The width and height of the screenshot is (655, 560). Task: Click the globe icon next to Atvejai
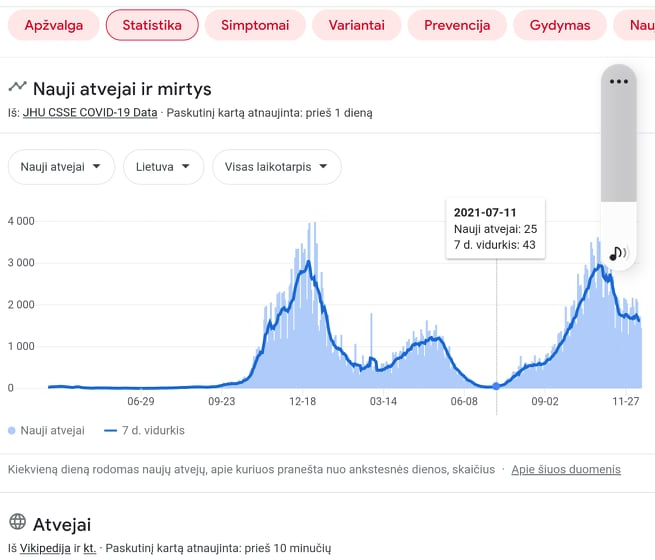tap(18, 521)
